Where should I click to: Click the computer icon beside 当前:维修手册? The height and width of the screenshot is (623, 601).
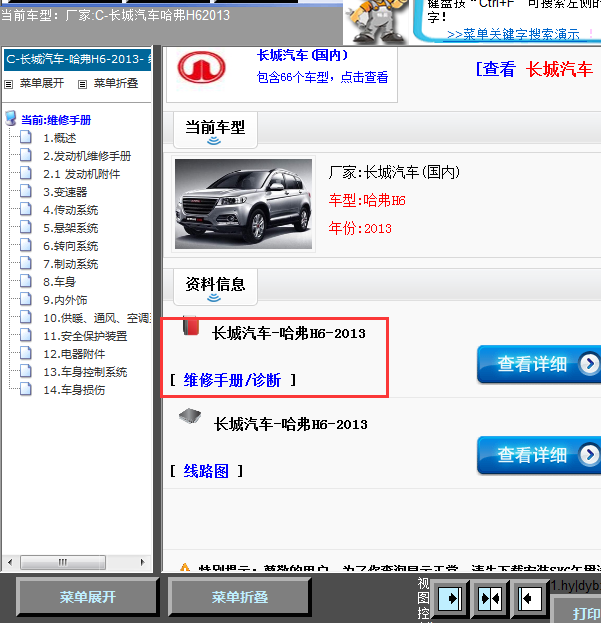[11, 118]
